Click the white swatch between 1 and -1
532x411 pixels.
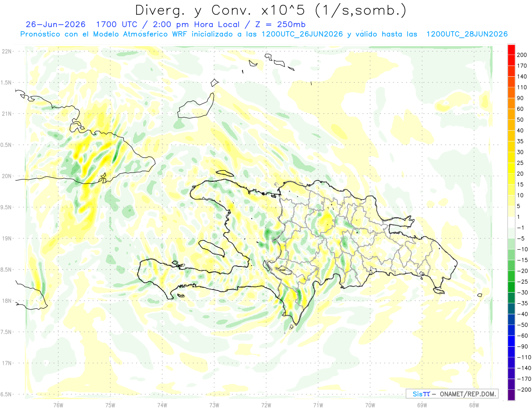click(511, 222)
